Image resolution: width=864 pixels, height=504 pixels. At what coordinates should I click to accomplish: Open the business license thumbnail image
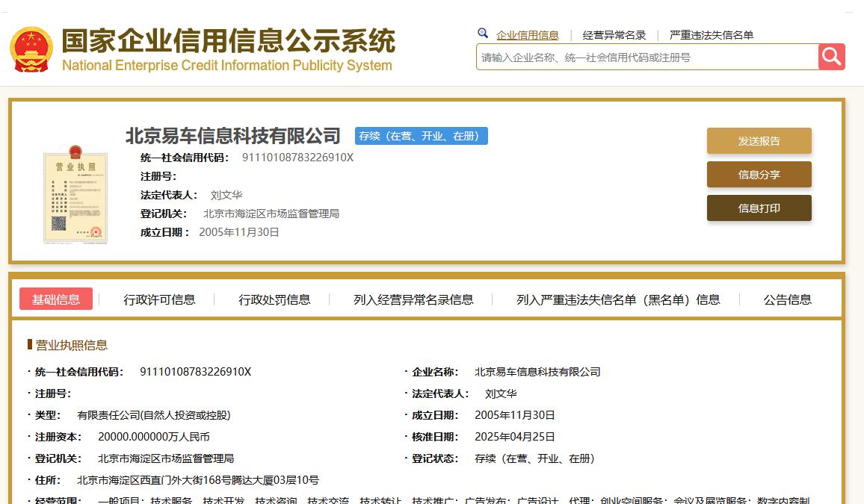click(x=75, y=195)
